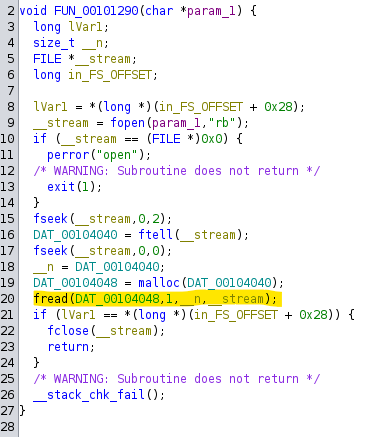The image size is (372, 437).
Task: Click line number 7 in gutter
Action: coord(11,91)
